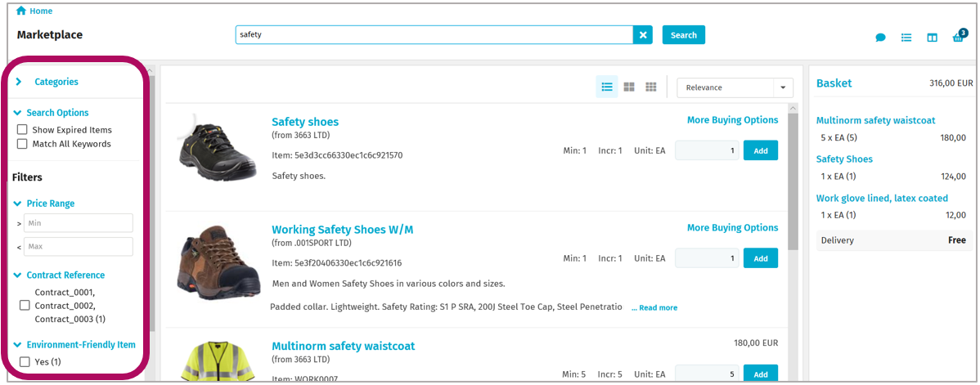Open the Relevance sort dropdown
980x385 pixels.
pyautogui.click(x=735, y=87)
